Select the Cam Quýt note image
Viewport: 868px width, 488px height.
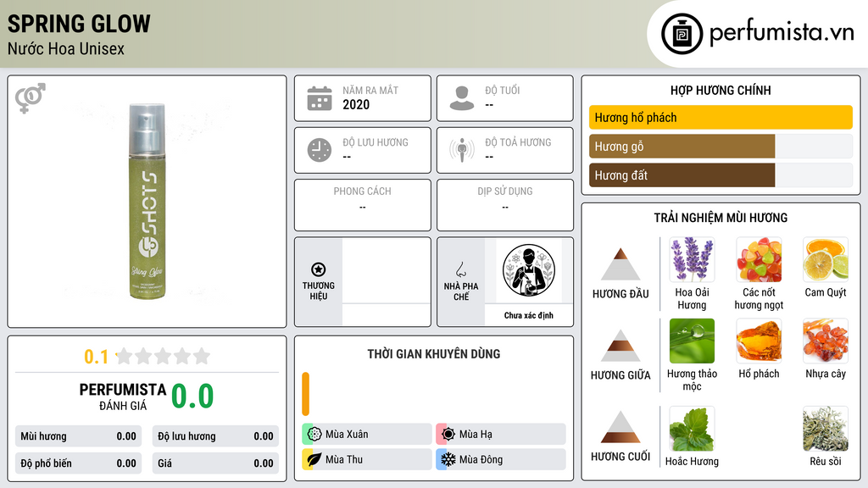click(x=826, y=259)
